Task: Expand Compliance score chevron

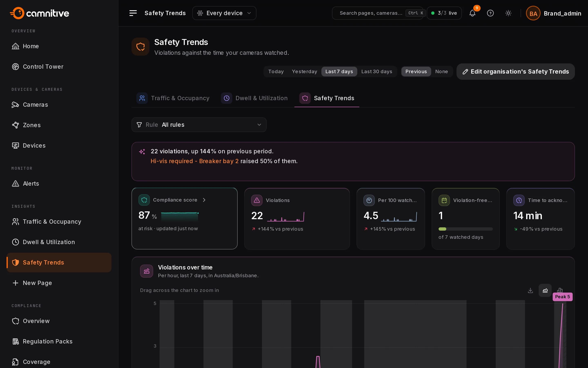Action: click(x=204, y=200)
